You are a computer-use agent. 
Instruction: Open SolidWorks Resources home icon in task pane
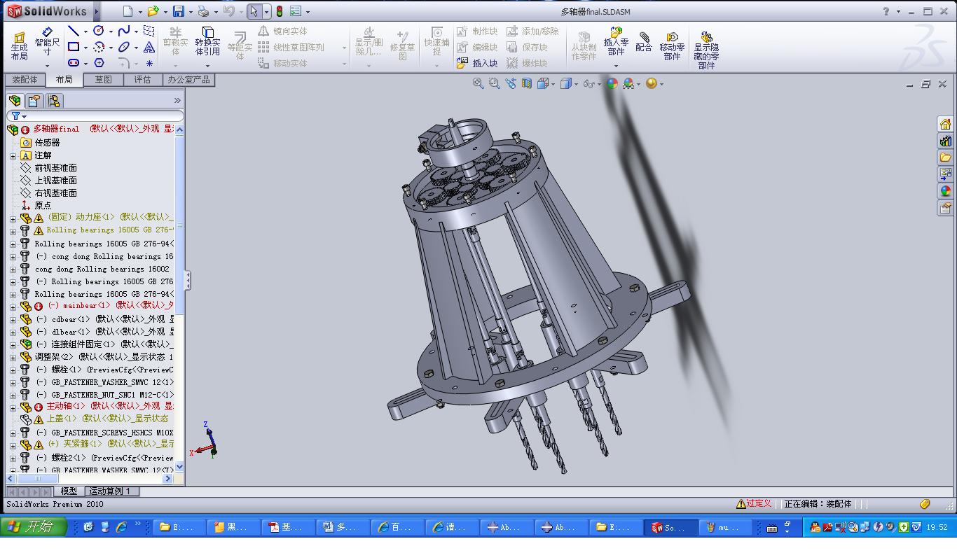pos(945,124)
